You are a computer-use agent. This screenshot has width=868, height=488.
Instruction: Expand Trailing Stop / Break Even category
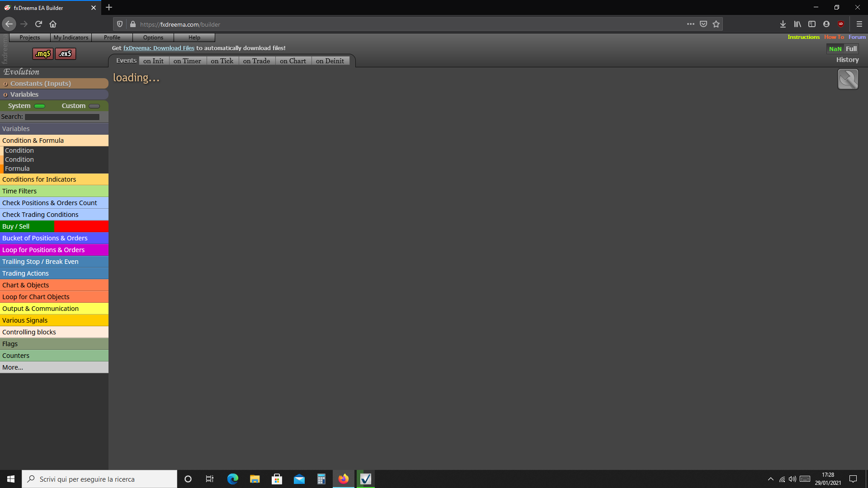pyautogui.click(x=54, y=262)
